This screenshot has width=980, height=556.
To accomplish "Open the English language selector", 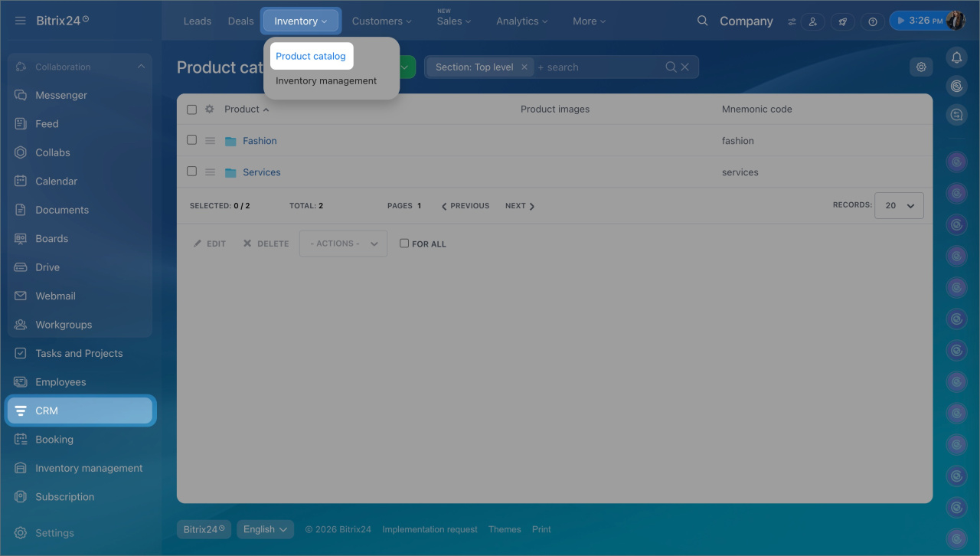I will tap(265, 529).
